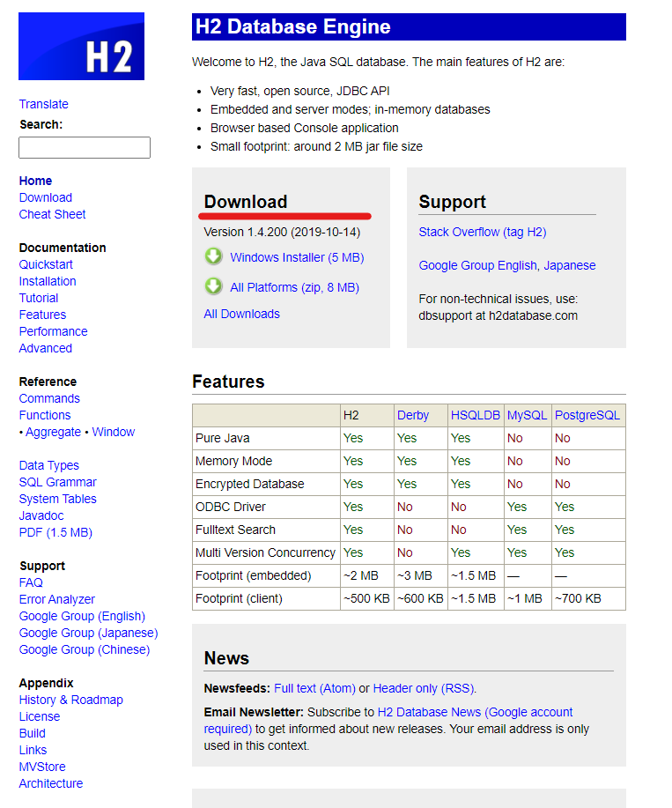Open the Build page
This screenshot has width=672, height=808.
[32, 733]
